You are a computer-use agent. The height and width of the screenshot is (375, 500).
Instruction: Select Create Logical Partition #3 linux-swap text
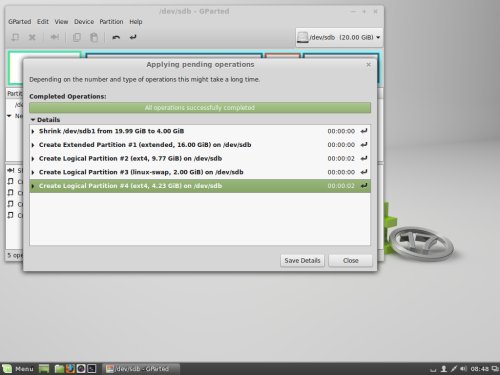click(141, 172)
